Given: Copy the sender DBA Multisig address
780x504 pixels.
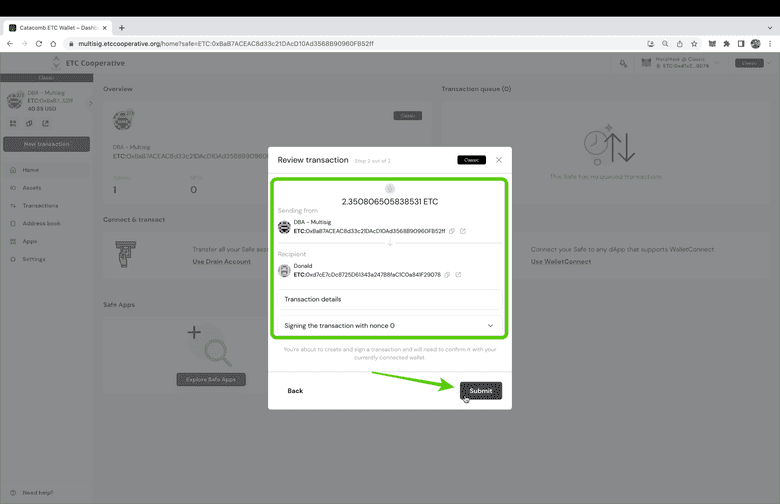Looking at the screenshot, I should (x=452, y=231).
